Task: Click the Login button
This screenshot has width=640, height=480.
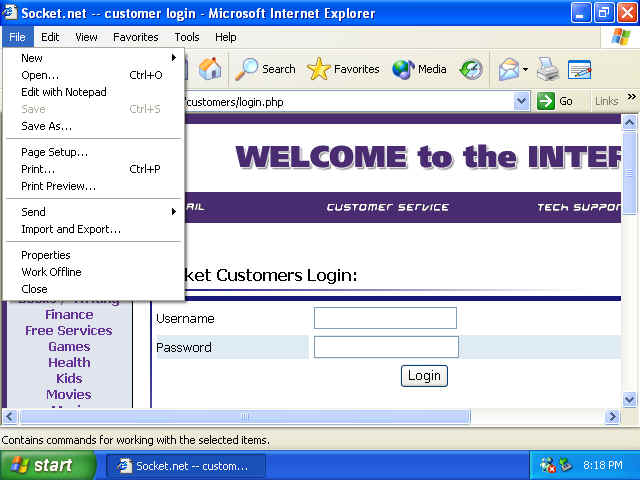Action: coord(424,376)
